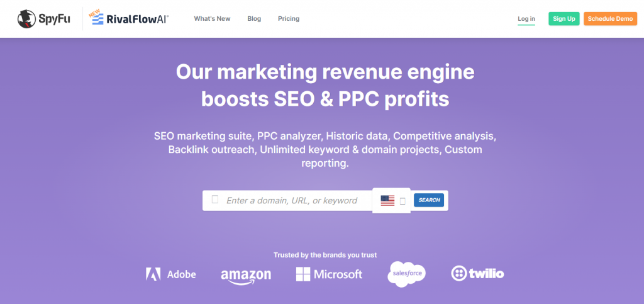Click the search icon in the search box
The width and height of the screenshot is (644, 304).
(215, 200)
